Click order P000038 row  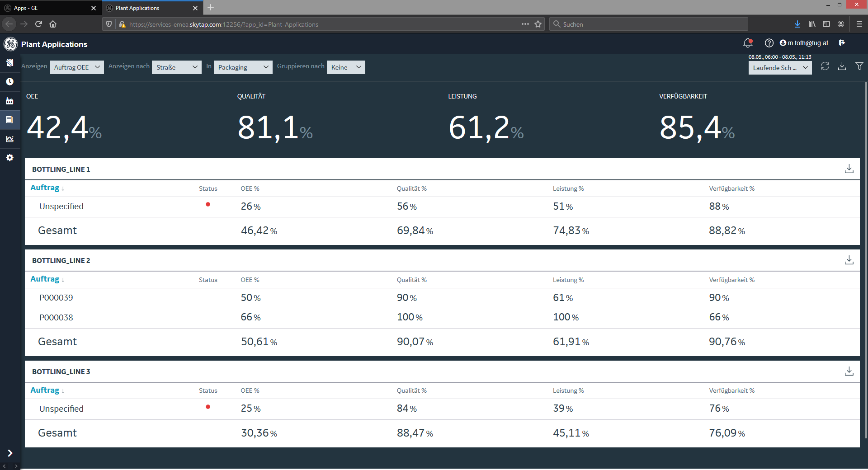pos(442,317)
